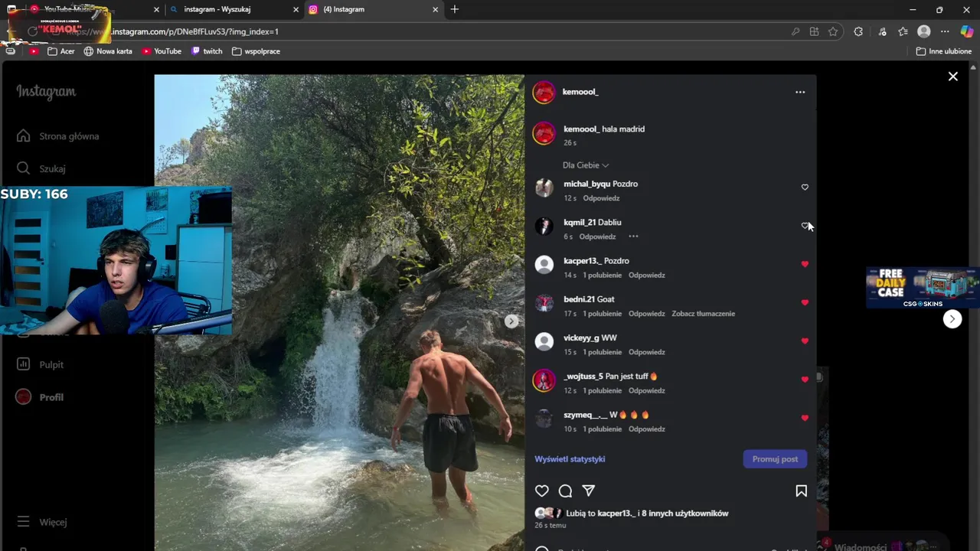This screenshot has width=980, height=551.
Task: Save the post with the bookmark icon
Action: click(801, 491)
